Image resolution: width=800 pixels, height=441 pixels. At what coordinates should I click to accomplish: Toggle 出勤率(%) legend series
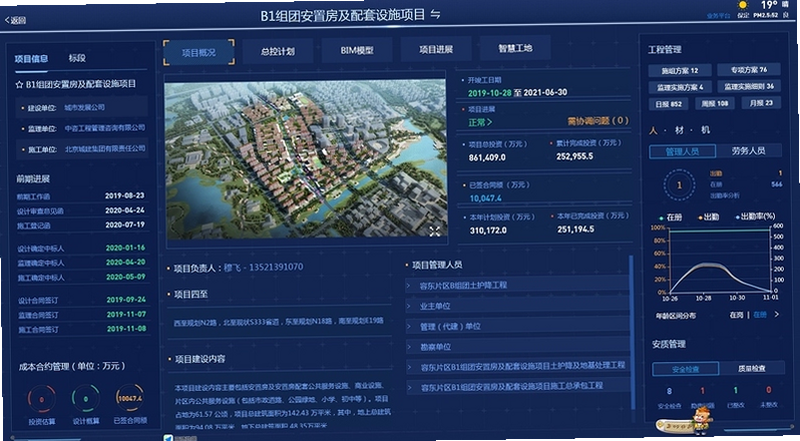pyautogui.click(x=755, y=216)
